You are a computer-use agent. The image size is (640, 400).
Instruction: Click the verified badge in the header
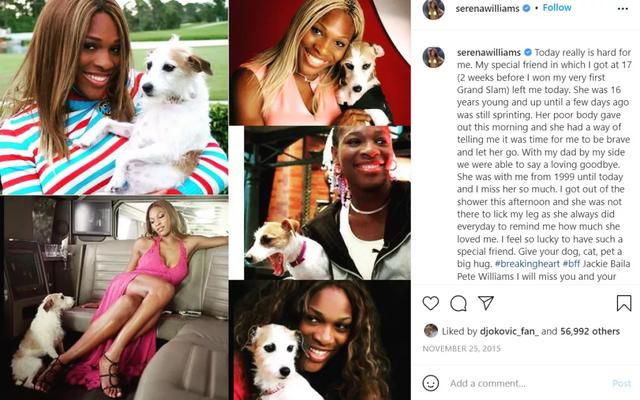coord(527,8)
